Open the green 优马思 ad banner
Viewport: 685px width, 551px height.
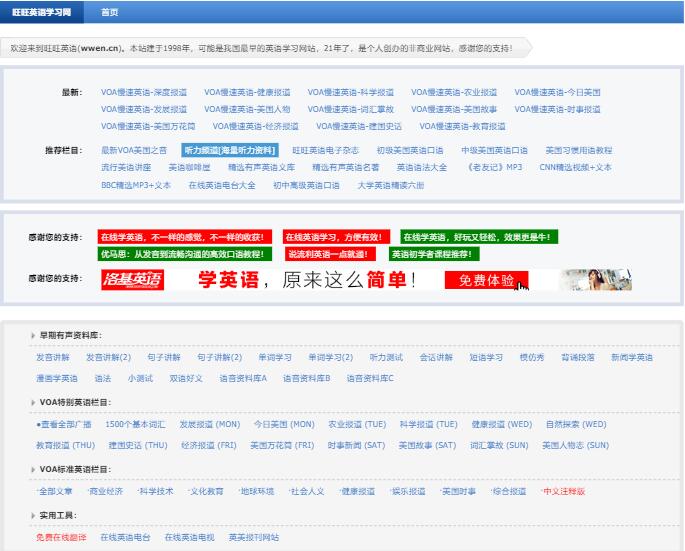(183, 254)
